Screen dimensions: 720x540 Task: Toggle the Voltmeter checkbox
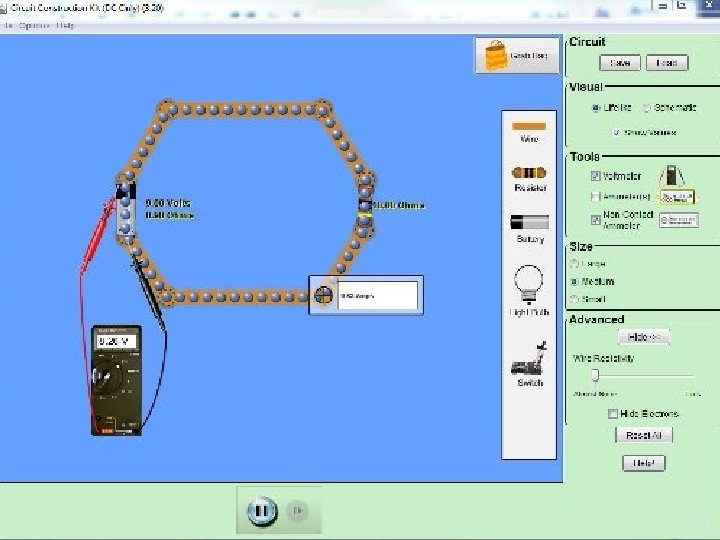point(596,176)
